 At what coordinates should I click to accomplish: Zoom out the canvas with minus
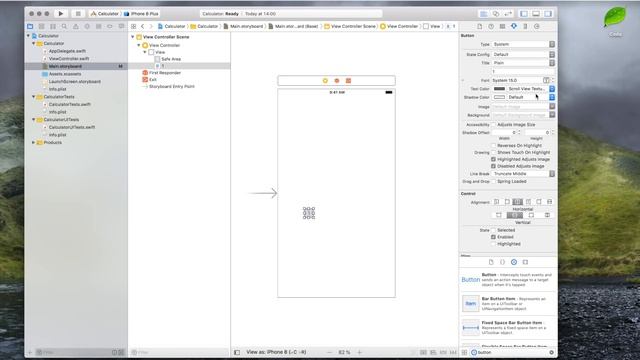[329, 352]
